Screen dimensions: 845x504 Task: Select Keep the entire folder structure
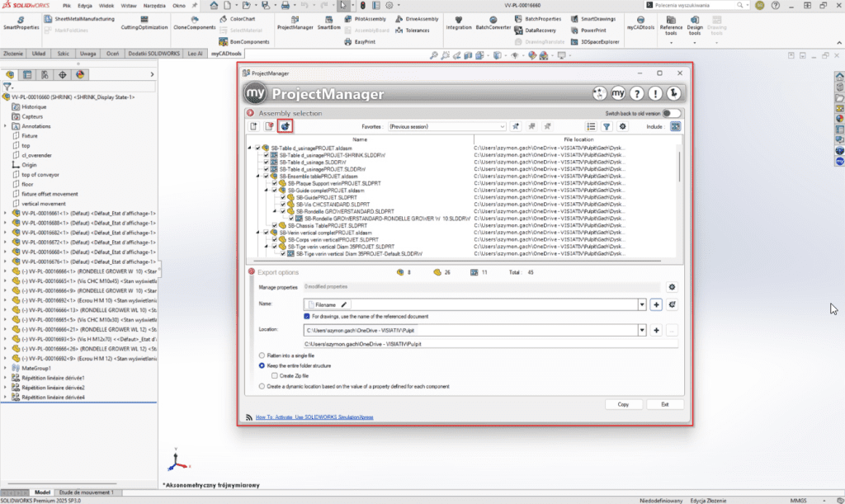tap(262, 365)
